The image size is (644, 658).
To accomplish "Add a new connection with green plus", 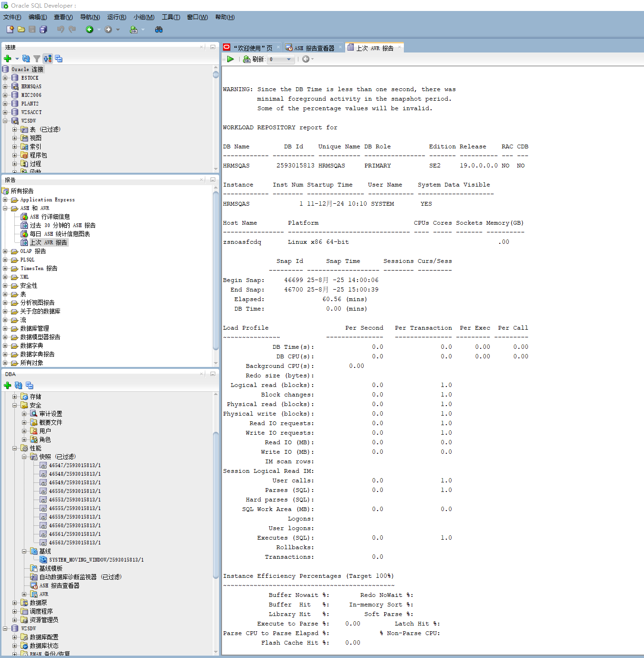I will pyautogui.click(x=8, y=59).
